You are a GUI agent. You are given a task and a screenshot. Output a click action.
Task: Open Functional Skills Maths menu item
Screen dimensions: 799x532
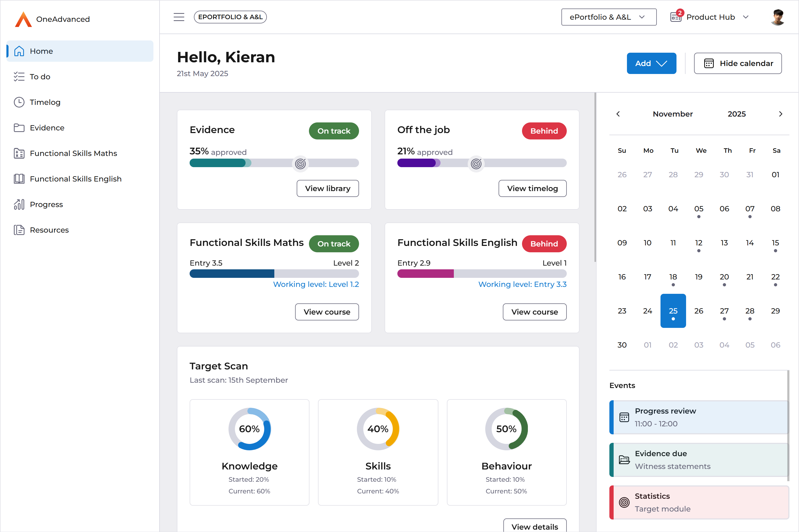tap(73, 153)
